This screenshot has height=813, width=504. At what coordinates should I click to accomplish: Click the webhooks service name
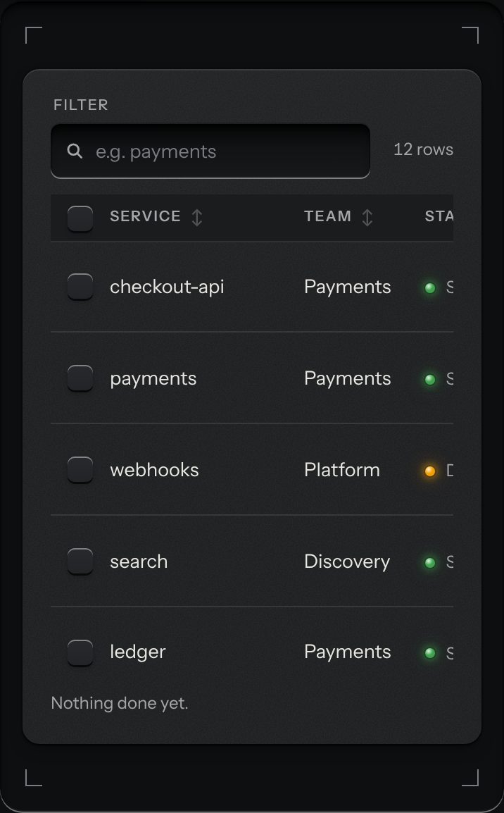click(154, 470)
